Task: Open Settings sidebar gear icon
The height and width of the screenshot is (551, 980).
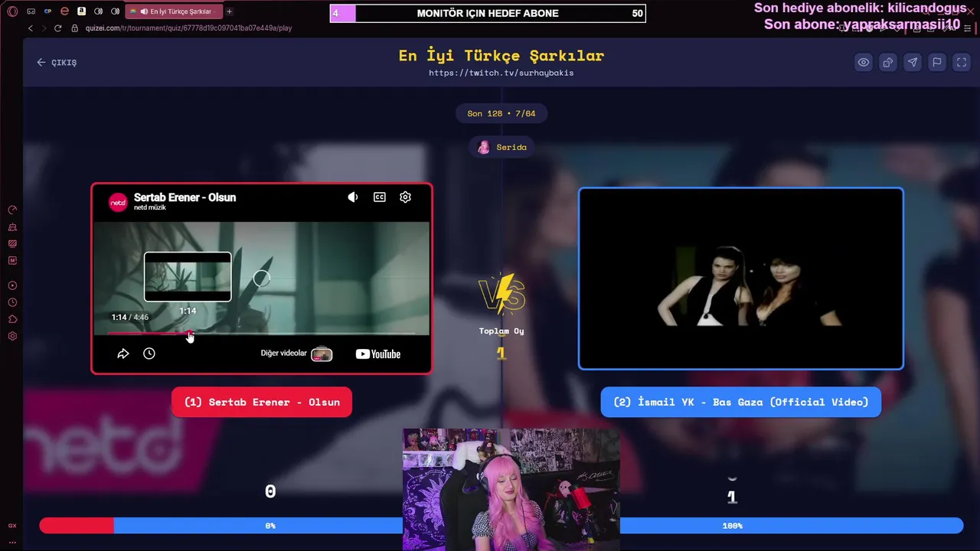Action: tap(12, 336)
